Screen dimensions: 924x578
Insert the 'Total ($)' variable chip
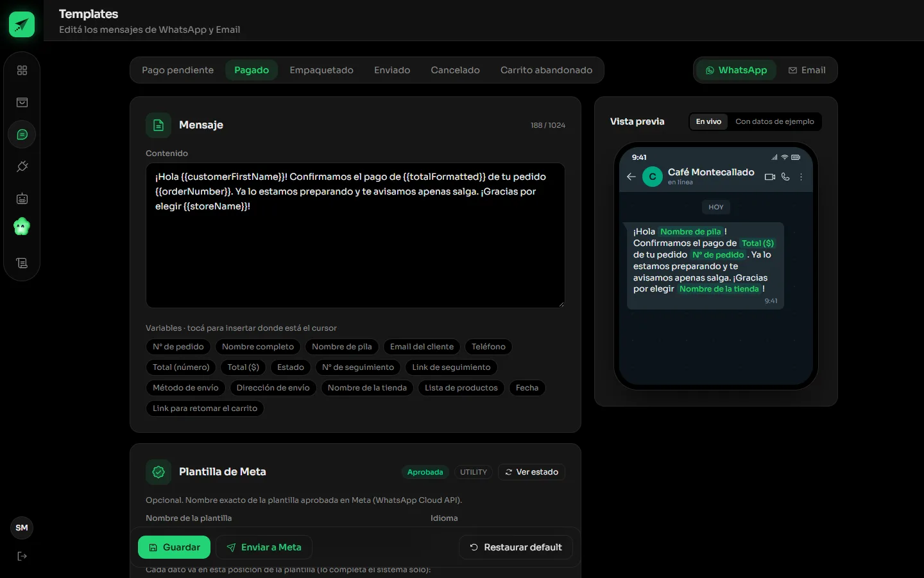coord(243,367)
